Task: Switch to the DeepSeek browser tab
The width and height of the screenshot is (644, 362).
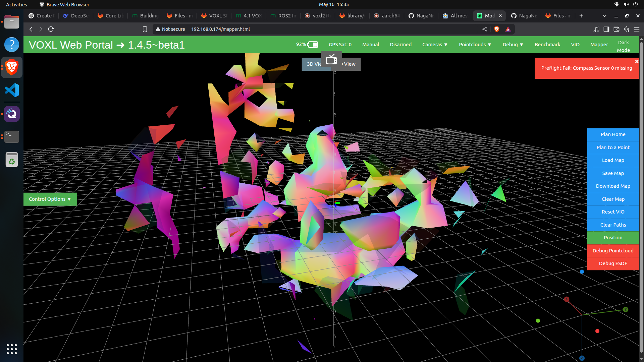Action: coord(76,16)
